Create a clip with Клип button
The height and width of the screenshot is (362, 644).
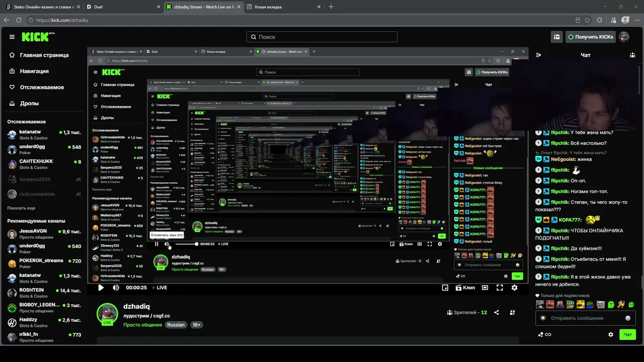click(x=465, y=288)
